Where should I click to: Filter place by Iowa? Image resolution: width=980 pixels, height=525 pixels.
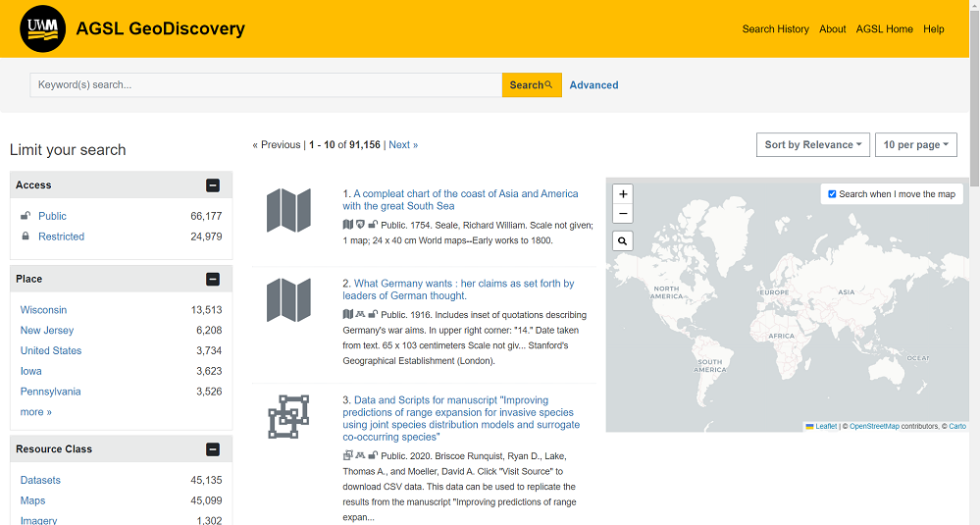click(30, 371)
